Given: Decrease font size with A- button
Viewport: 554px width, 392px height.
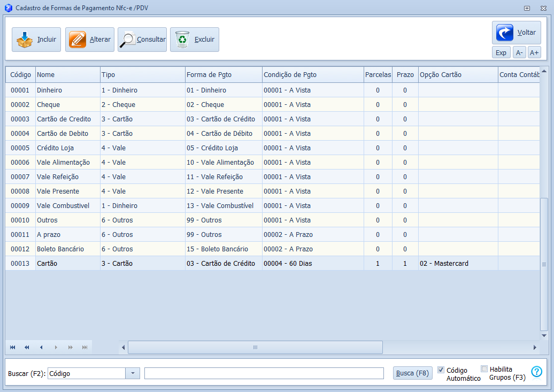Looking at the screenshot, I should pos(519,52).
